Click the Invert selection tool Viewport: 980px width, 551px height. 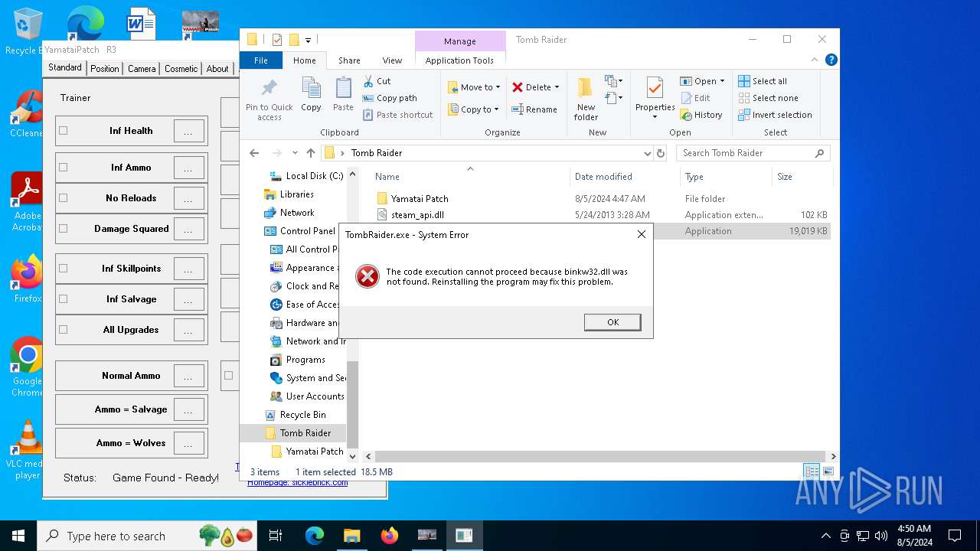coord(775,115)
